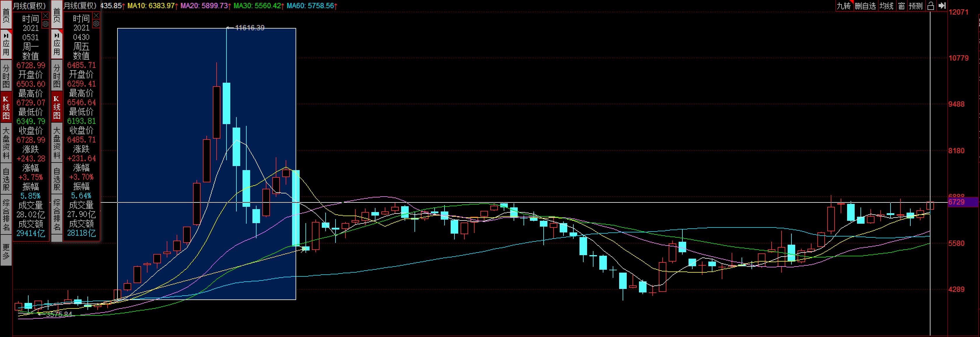
Task: Toggle the 窗 window button
Action: [901, 6]
